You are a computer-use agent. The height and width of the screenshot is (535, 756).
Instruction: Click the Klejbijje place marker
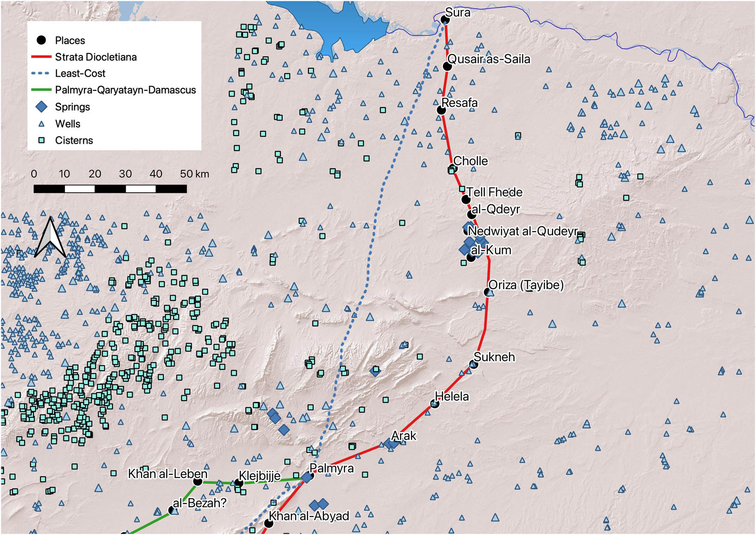coord(239,483)
